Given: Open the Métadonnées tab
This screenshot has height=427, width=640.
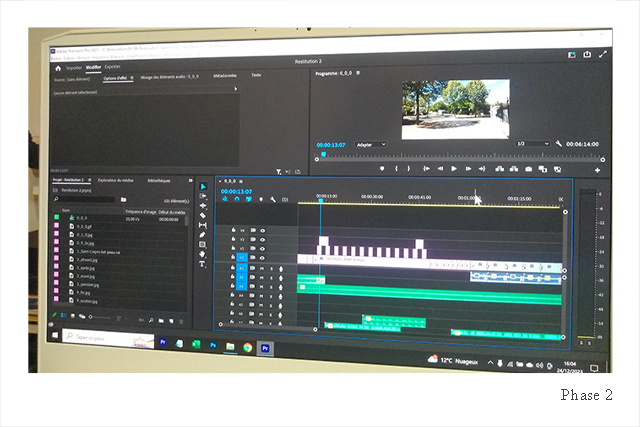Looking at the screenshot, I should point(224,76).
